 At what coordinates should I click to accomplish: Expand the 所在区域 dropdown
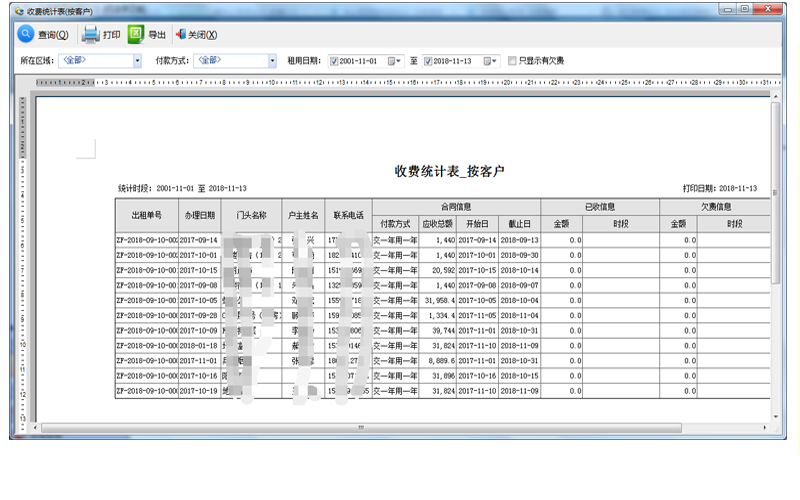click(138, 61)
